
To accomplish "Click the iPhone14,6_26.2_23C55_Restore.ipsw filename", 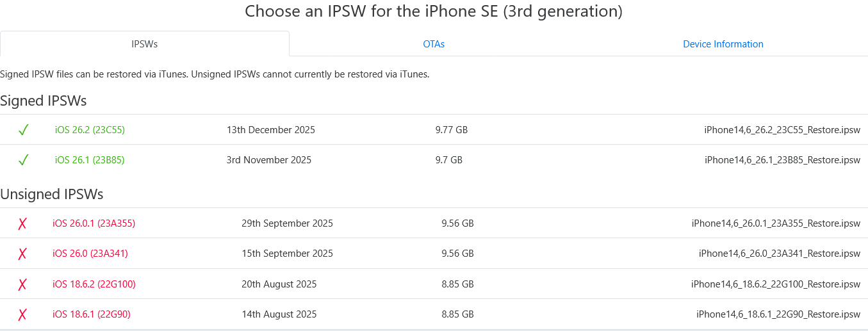I will pos(782,130).
